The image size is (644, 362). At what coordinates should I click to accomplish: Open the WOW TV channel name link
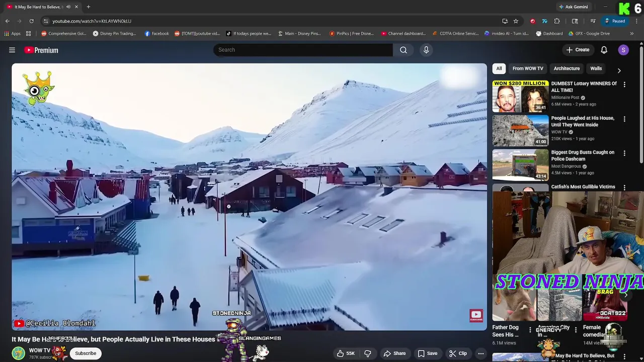(40, 350)
